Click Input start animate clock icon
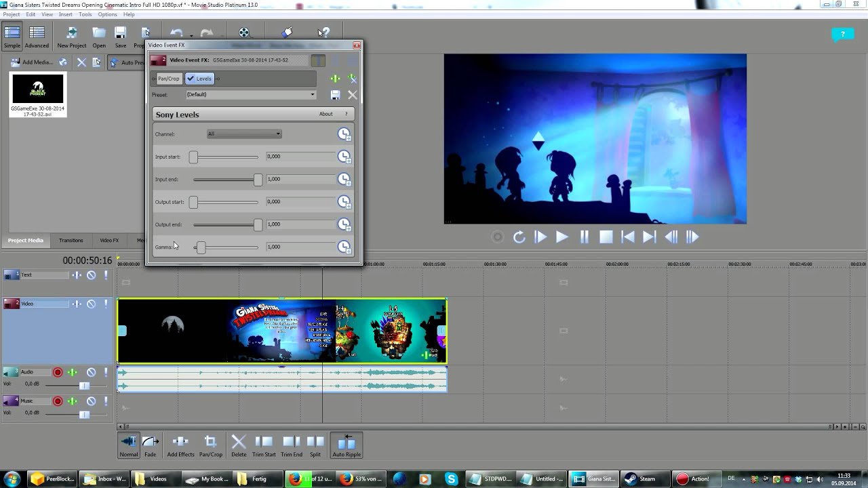 [x=344, y=157]
